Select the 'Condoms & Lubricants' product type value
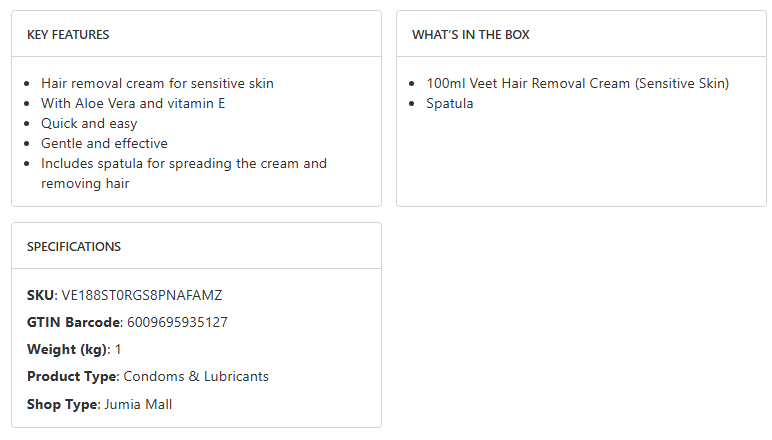This screenshot has height=440, width=772. (x=196, y=376)
